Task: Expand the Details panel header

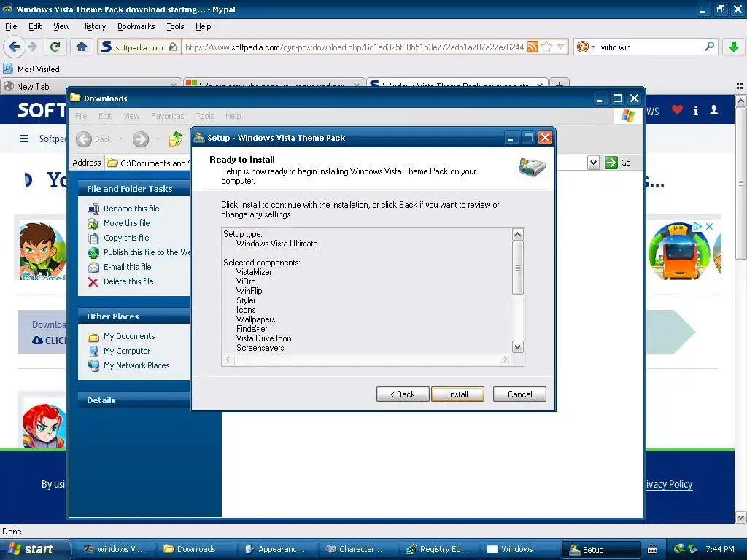Action: coord(134,400)
